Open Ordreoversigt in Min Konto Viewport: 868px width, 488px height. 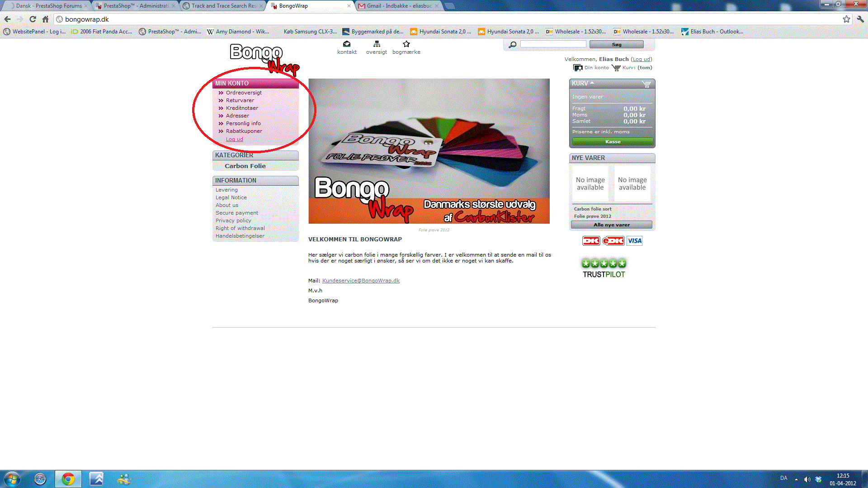(244, 93)
